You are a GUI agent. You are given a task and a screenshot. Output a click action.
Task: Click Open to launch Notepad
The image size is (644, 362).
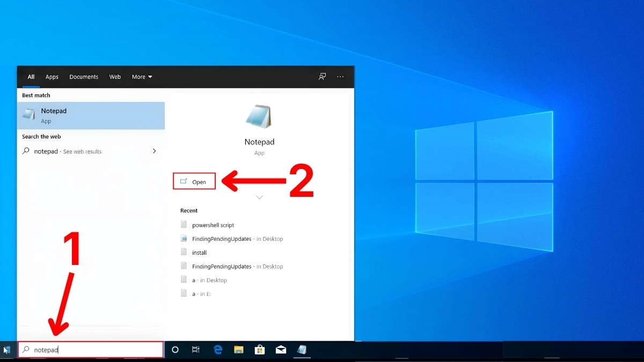point(194,182)
